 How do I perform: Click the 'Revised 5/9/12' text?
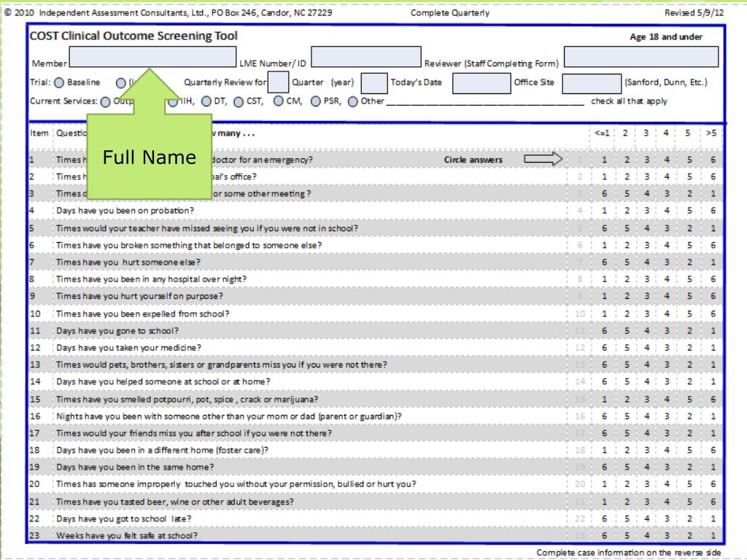pos(694,13)
